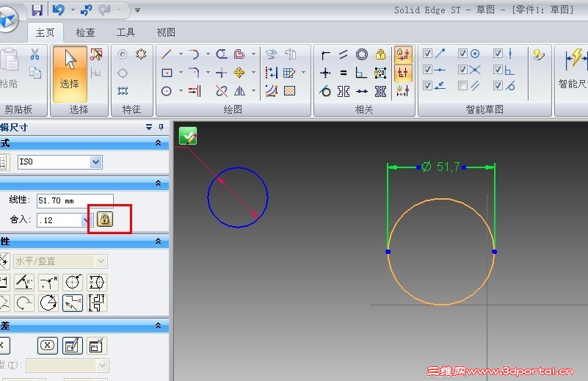588x381 pixels.
Task: Click the oval X tolerance button
Action: tap(48, 345)
